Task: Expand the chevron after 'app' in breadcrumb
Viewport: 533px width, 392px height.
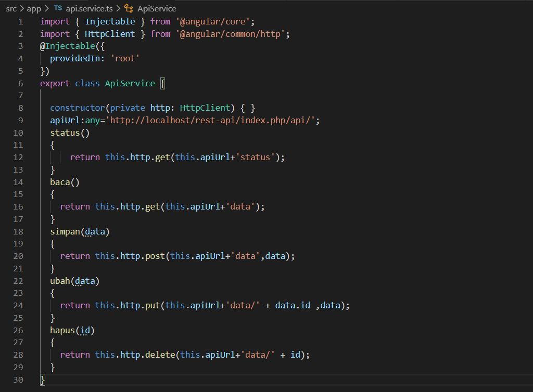Action: (x=46, y=8)
